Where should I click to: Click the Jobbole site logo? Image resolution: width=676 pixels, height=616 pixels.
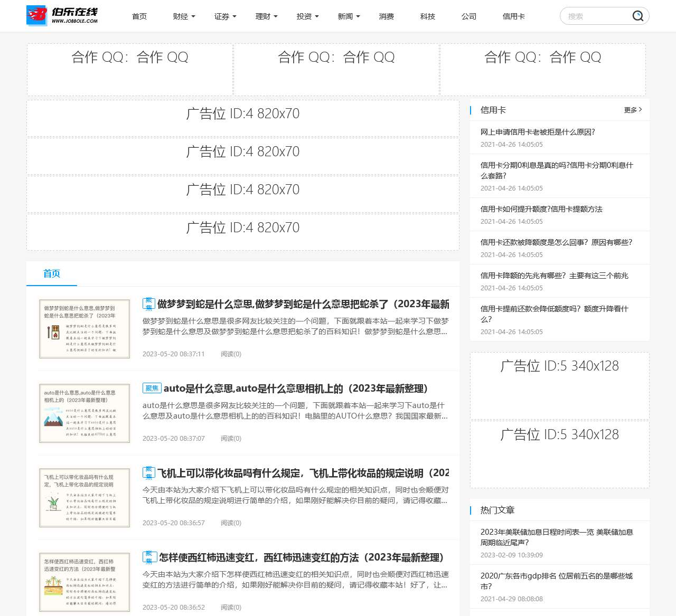click(62, 16)
